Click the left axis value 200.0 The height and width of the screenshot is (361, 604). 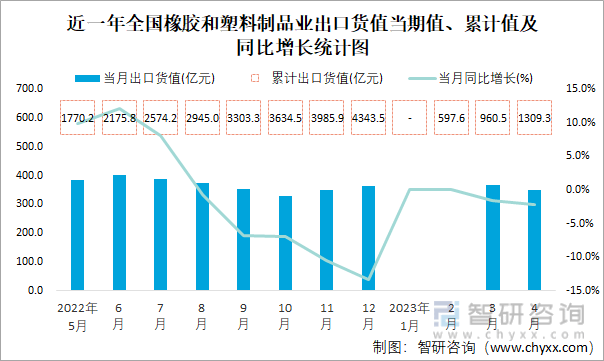point(29,232)
